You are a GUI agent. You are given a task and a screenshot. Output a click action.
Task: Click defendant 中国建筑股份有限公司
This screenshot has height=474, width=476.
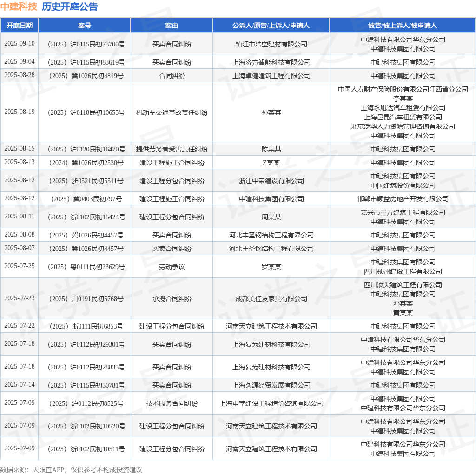click(403, 185)
